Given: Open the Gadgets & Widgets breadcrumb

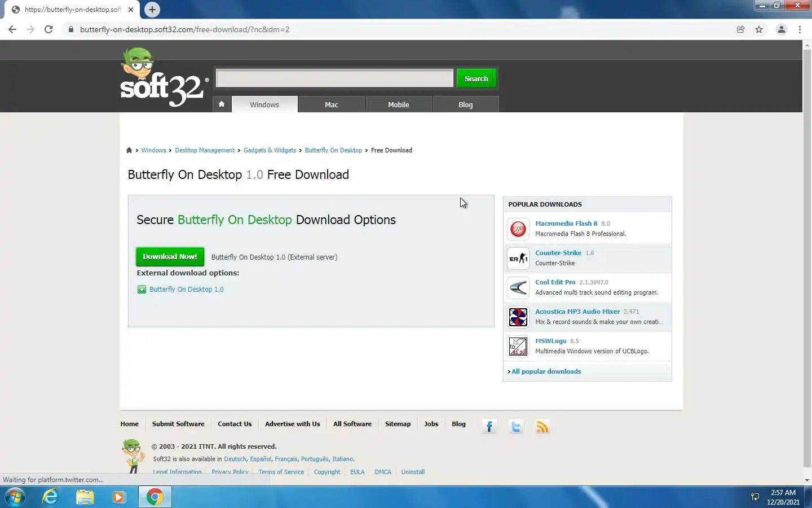Looking at the screenshot, I should point(270,150).
